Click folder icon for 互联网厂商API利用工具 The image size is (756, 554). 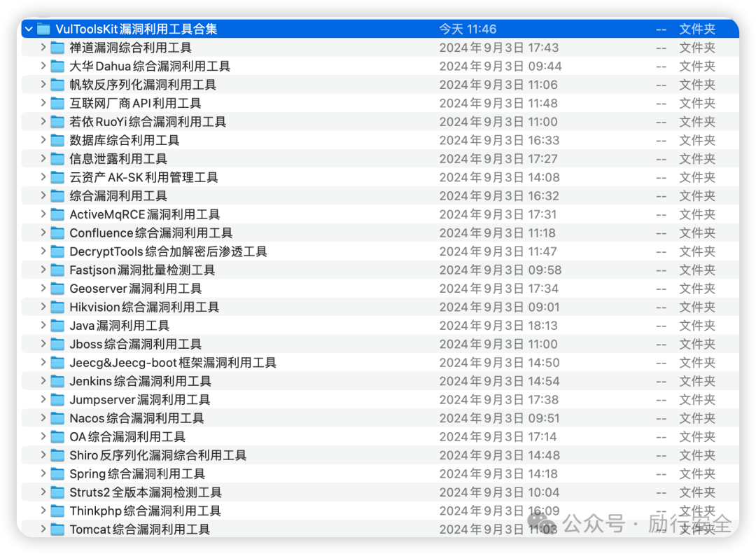click(57, 103)
